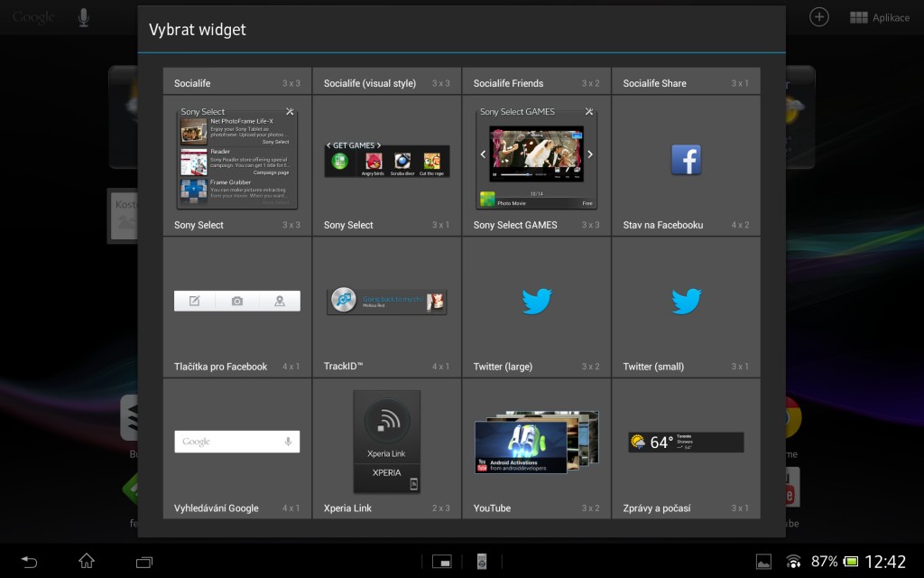Click the Scuba Diver game icon
Viewport: 924px width, 578px height.
pos(402,161)
